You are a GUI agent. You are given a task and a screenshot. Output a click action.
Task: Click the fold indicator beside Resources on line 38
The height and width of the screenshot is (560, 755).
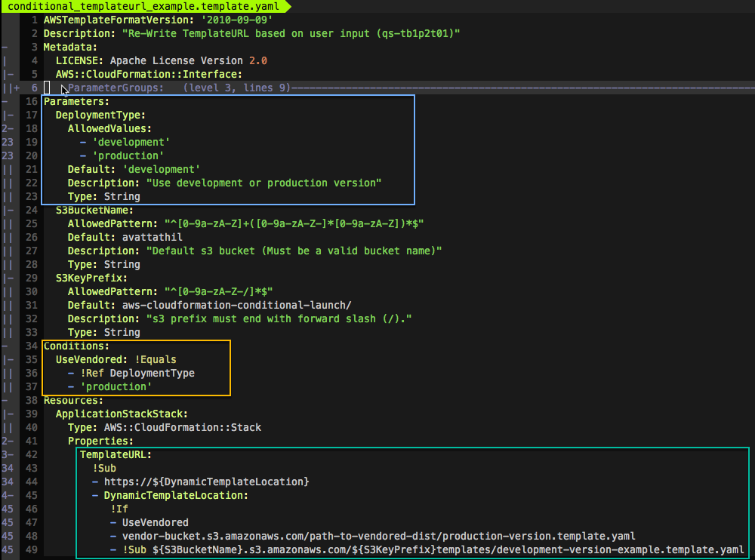tap(5, 400)
